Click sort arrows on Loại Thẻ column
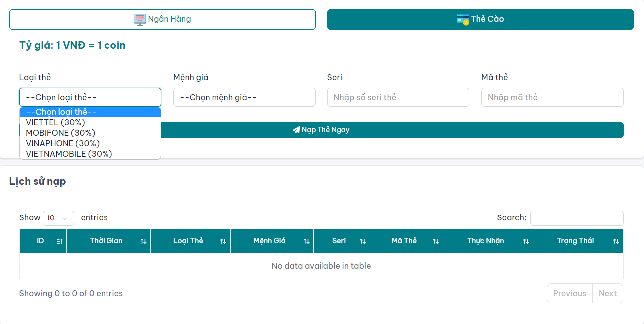 tap(223, 241)
